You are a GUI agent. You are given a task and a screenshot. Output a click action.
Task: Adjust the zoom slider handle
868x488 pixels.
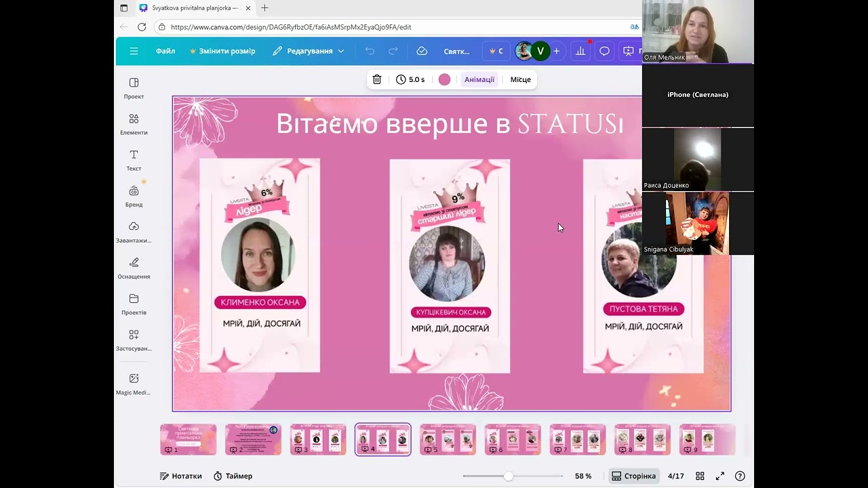click(x=509, y=476)
